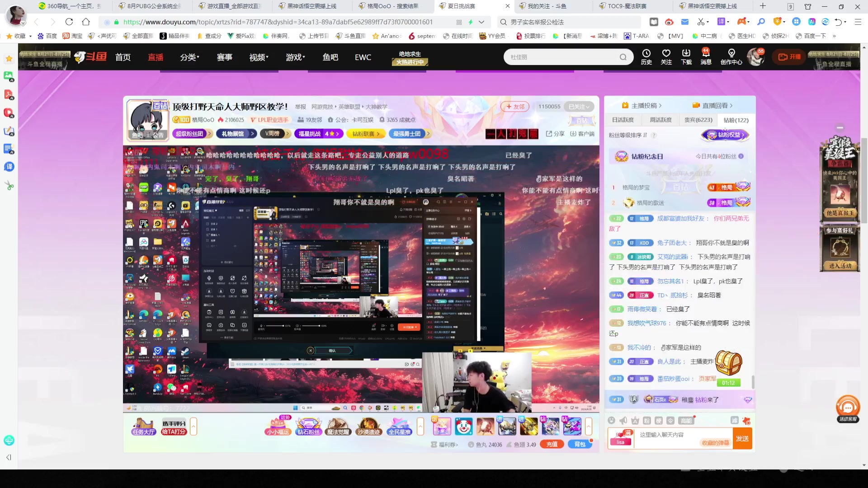Click the megaphone icon in chat toolbar

pos(623,421)
